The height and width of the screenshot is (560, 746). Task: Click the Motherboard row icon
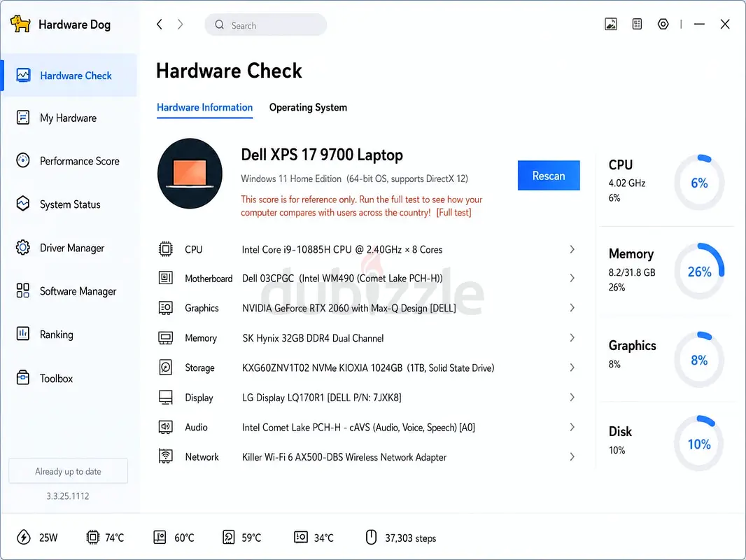coord(166,278)
